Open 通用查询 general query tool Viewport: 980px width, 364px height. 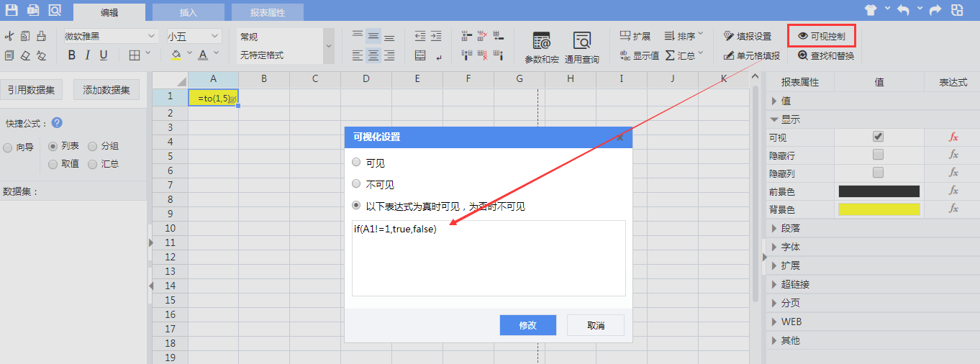click(x=581, y=47)
